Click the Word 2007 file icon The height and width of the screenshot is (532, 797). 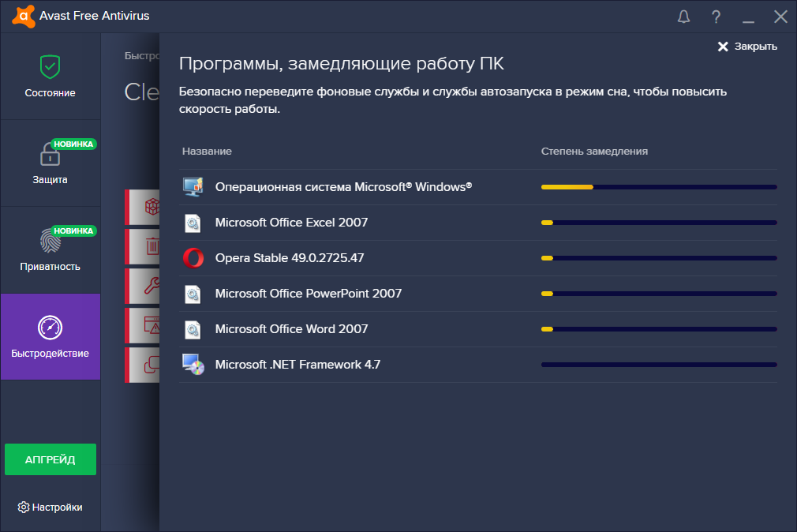[x=193, y=330]
